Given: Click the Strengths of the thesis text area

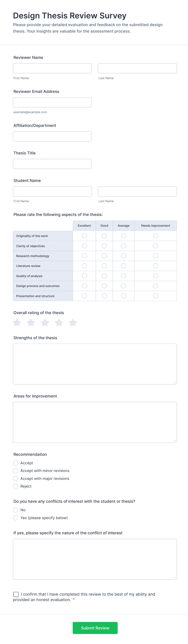Looking at the screenshot, I should pos(95,364).
